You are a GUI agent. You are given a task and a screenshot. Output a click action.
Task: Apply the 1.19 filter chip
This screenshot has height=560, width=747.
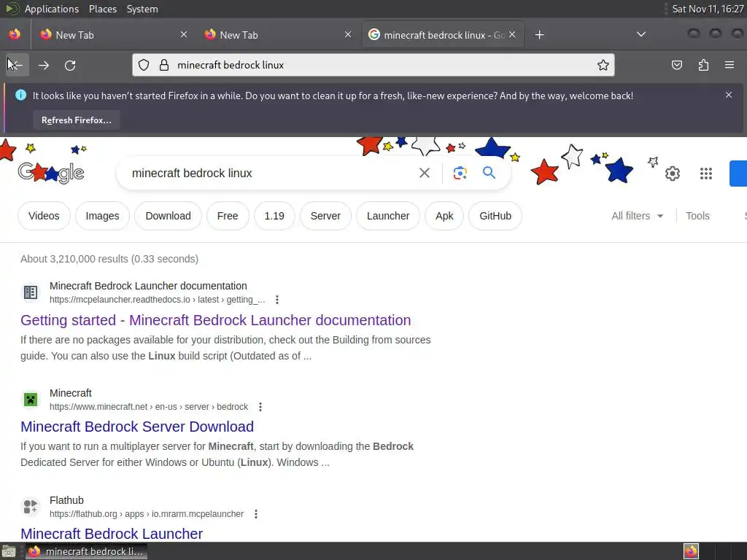point(274,216)
